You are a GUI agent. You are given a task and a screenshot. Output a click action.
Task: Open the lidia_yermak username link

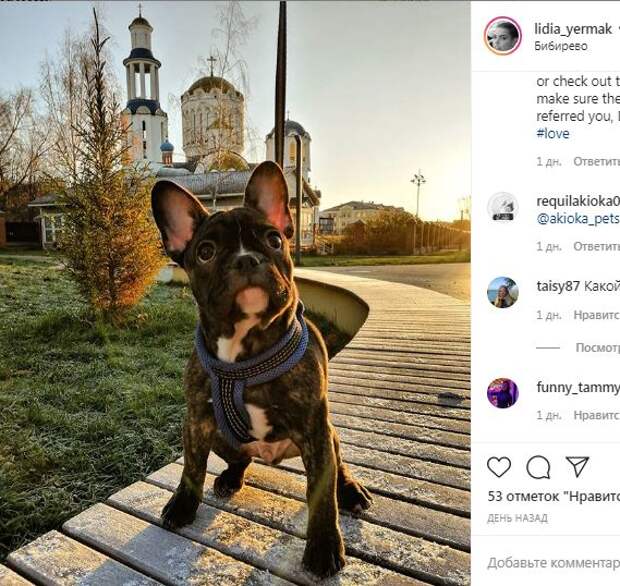click(x=573, y=28)
